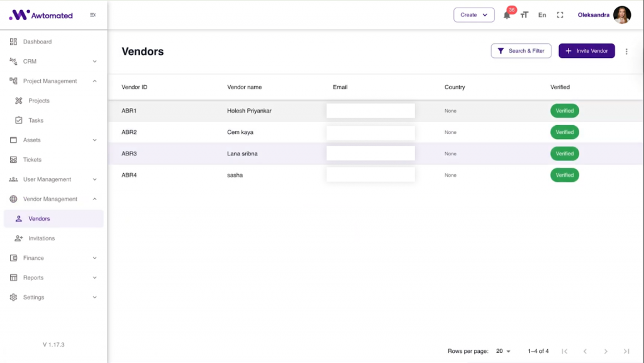This screenshot has width=644, height=363.
Task: Toggle fullscreen mode icon
Action: (x=560, y=15)
